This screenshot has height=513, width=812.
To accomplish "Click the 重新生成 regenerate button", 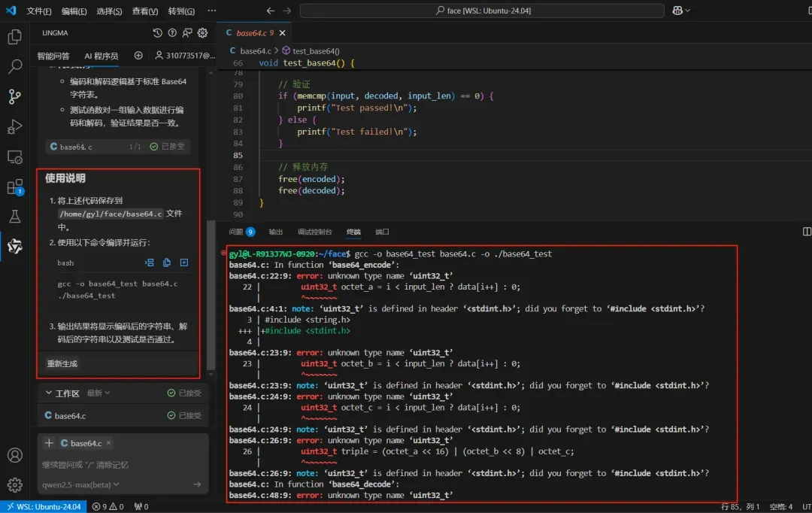I will click(62, 363).
